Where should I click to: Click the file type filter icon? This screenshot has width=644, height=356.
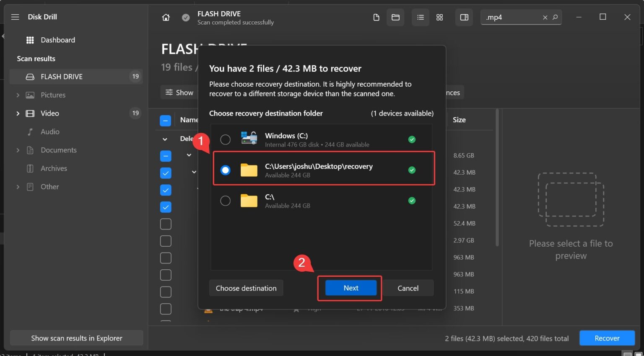coord(376,17)
